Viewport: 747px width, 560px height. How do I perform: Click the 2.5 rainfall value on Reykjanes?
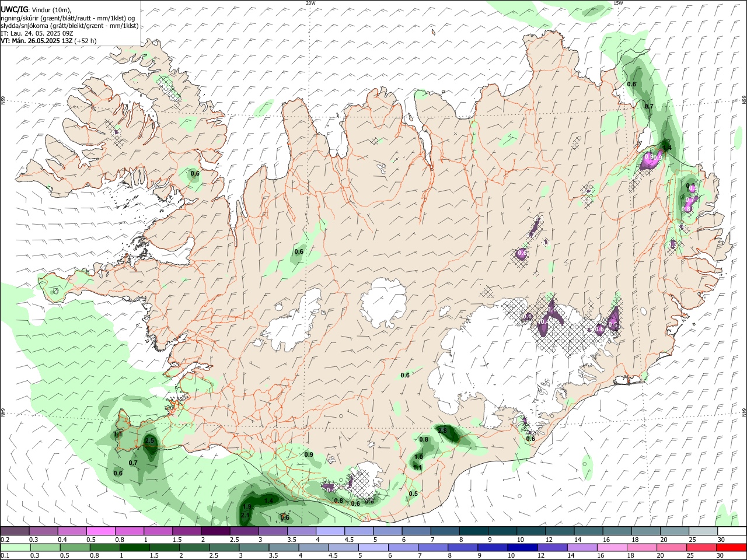point(150,440)
